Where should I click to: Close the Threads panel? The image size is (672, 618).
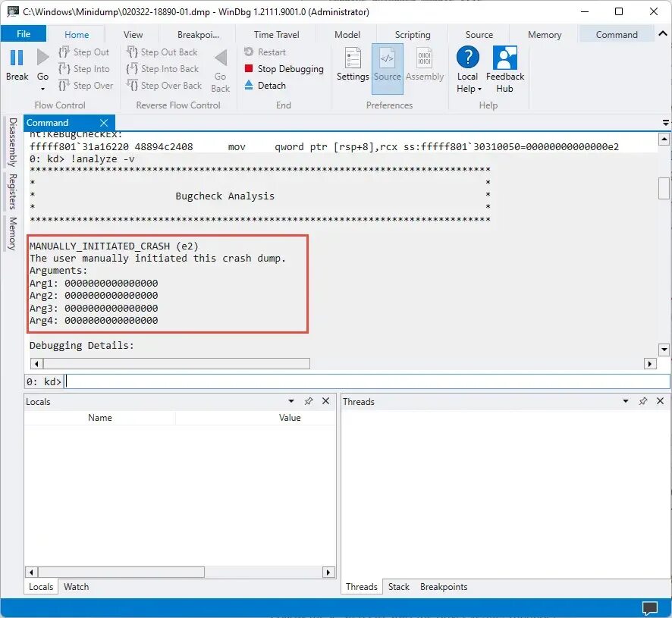point(660,400)
